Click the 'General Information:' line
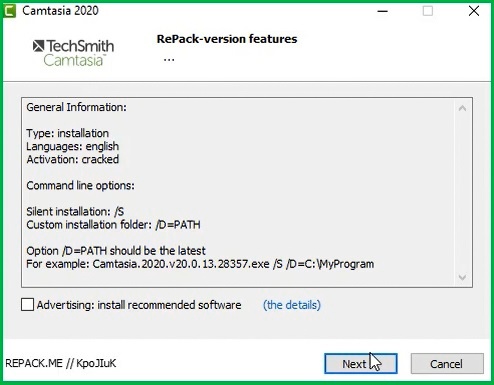 click(76, 107)
